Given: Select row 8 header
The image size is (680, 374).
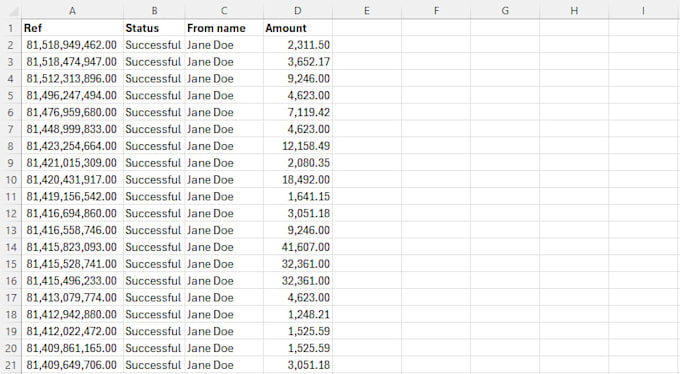Looking at the screenshot, I should coord(11,146).
